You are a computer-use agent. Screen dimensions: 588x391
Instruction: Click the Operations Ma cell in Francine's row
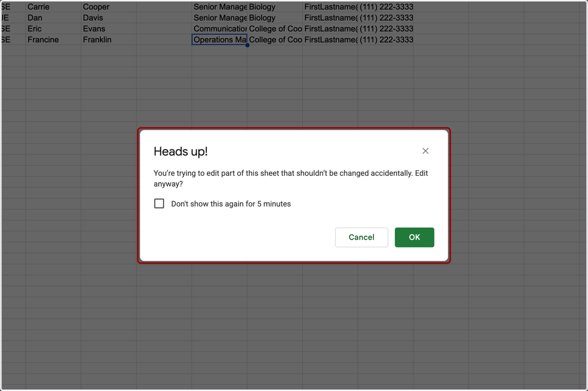(x=220, y=40)
